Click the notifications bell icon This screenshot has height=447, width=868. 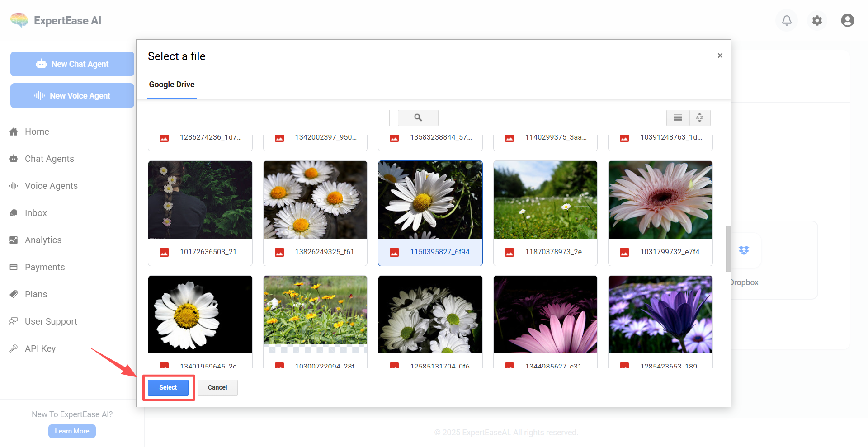[787, 20]
